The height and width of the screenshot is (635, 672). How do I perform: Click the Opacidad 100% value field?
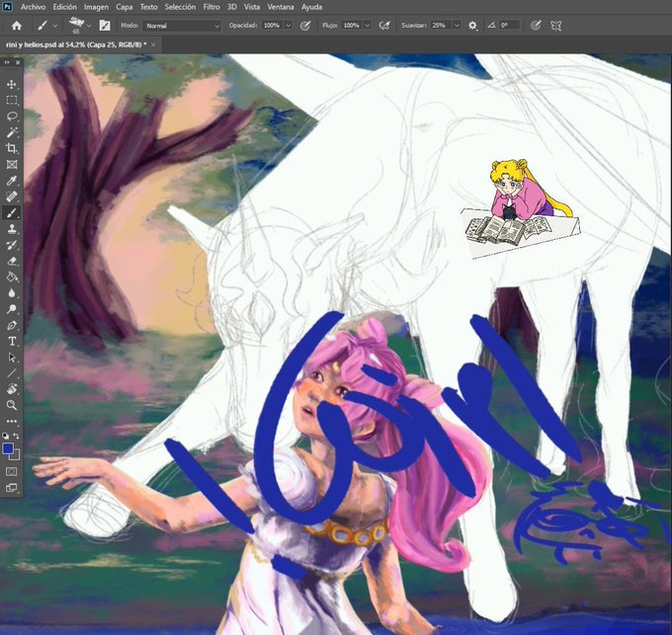pos(272,26)
